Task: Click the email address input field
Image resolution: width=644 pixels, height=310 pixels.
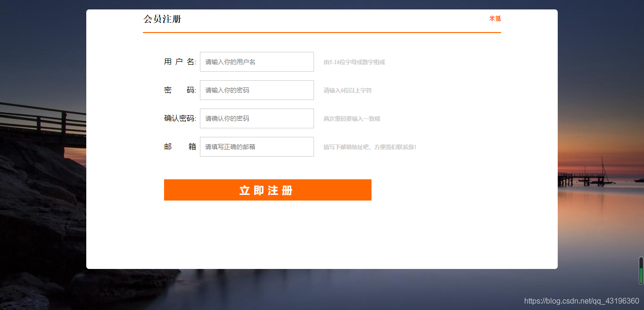Action: pos(257,147)
